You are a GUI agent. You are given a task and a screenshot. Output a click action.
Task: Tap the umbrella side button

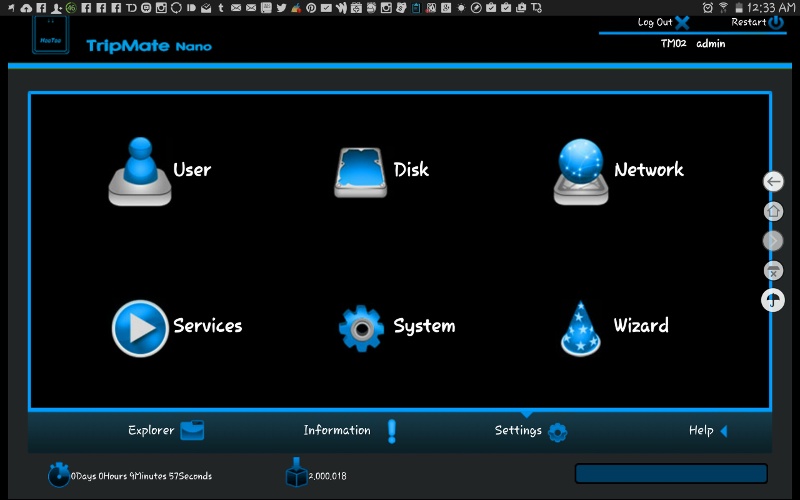point(773,300)
